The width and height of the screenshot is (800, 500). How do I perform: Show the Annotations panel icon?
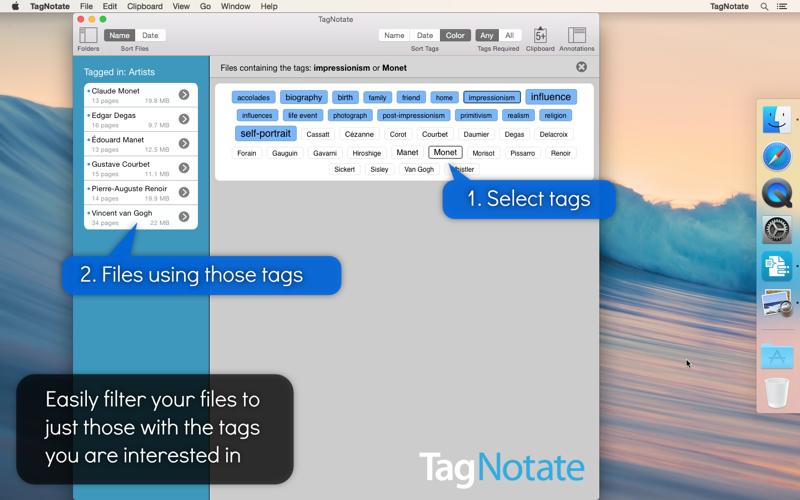577,35
